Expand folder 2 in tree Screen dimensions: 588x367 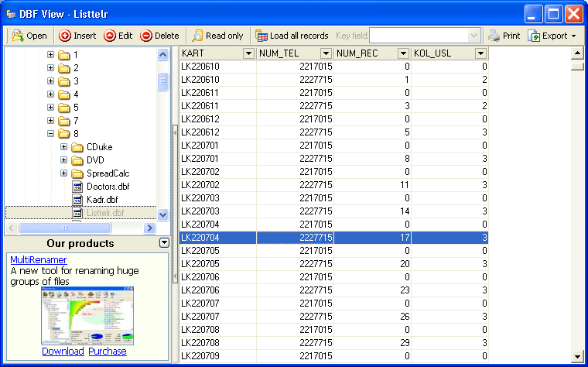(x=50, y=68)
